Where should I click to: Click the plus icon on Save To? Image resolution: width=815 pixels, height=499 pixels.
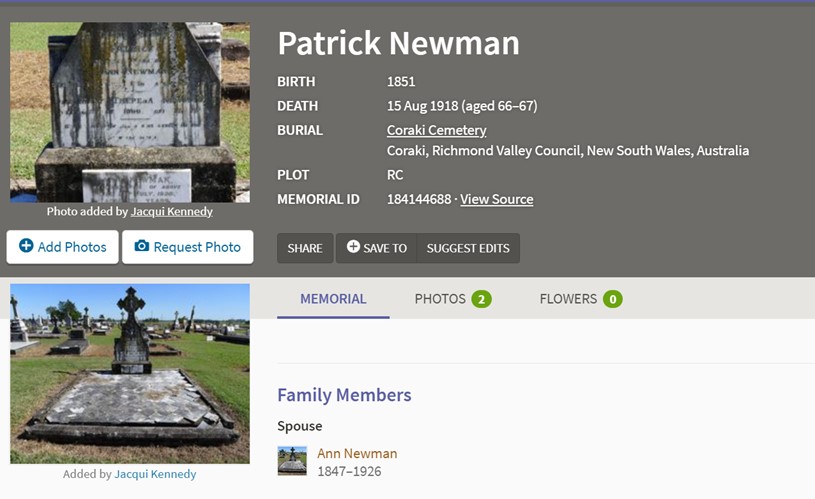pos(353,248)
